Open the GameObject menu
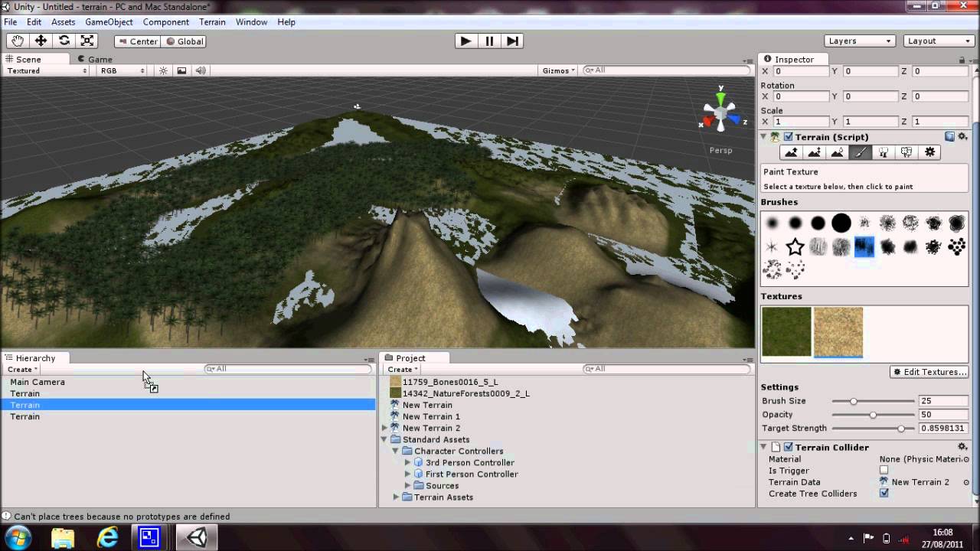Screen dimensions: 980x551 pos(109,22)
